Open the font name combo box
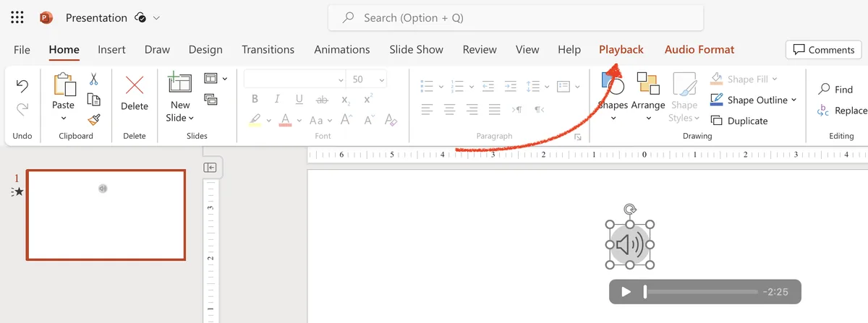 [295, 79]
